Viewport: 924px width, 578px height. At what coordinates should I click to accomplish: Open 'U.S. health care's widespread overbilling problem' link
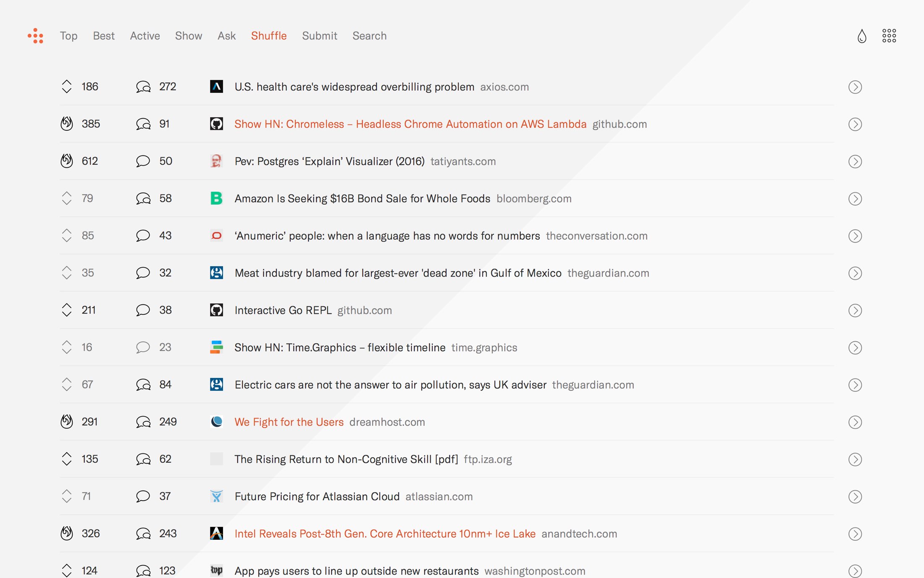click(354, 87)
